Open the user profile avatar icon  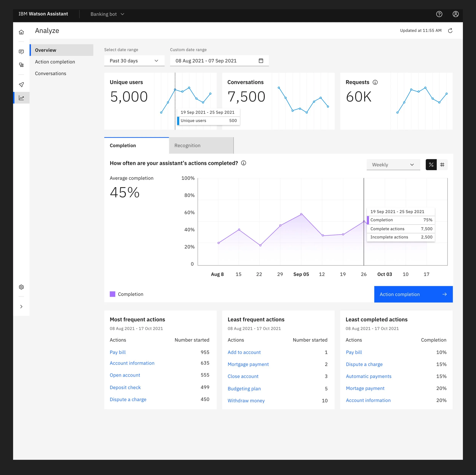(456, 14)
